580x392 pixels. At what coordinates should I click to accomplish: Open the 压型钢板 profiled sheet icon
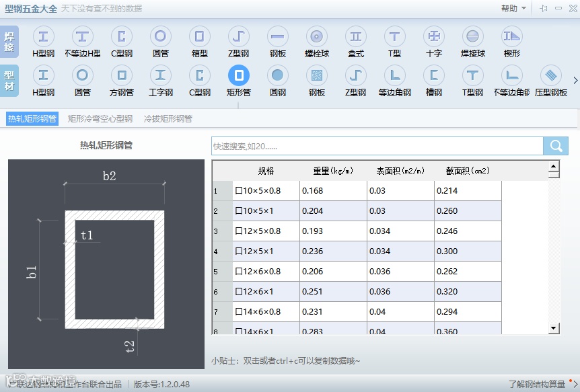(551, 81)
